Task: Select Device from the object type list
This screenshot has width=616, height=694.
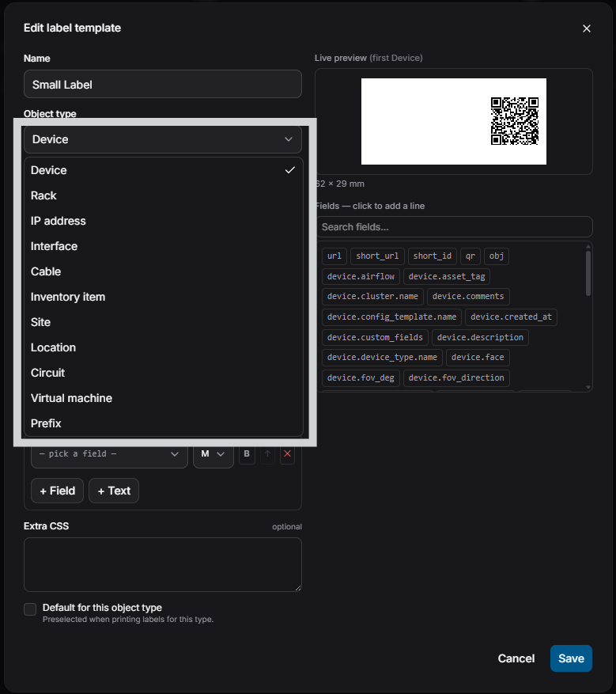Action: 163,170
